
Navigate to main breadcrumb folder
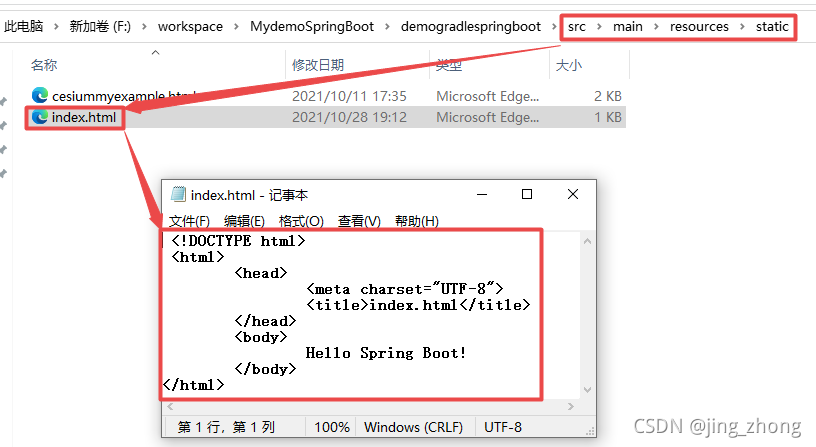(628, 27)
